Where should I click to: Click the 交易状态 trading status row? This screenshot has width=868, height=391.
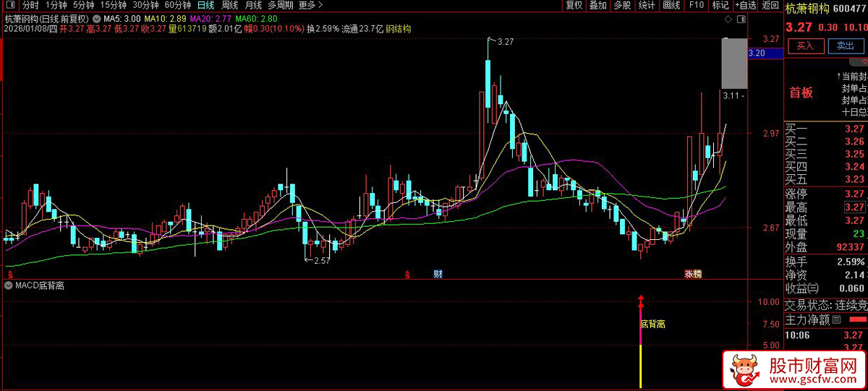826,305
